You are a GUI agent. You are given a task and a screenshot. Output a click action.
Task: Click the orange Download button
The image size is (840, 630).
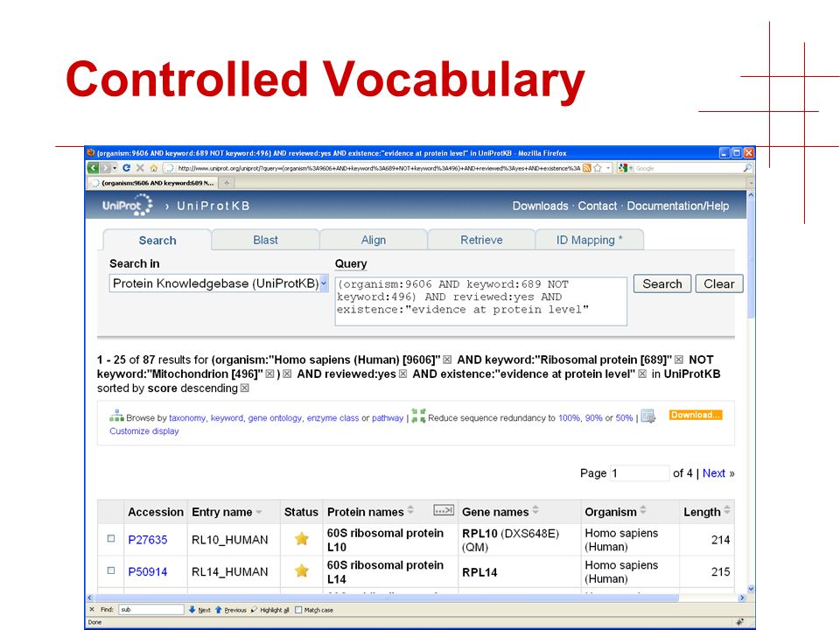point(696,415)
